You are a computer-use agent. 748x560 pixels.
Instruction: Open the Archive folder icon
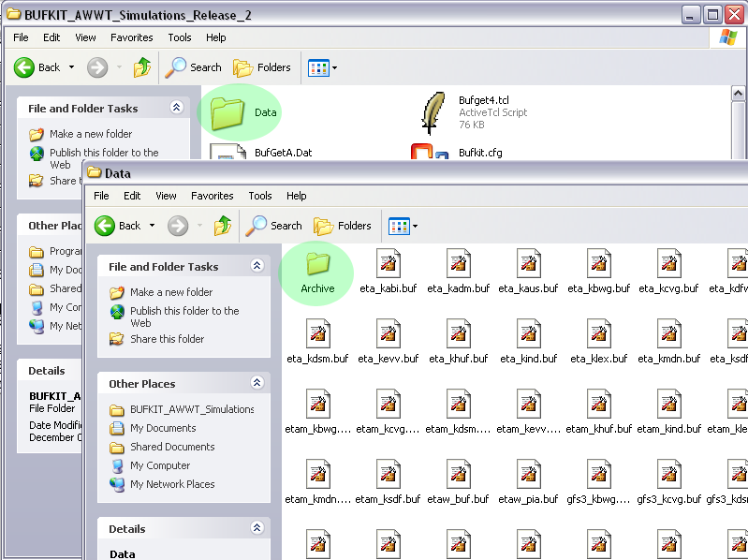coord(318,263)
